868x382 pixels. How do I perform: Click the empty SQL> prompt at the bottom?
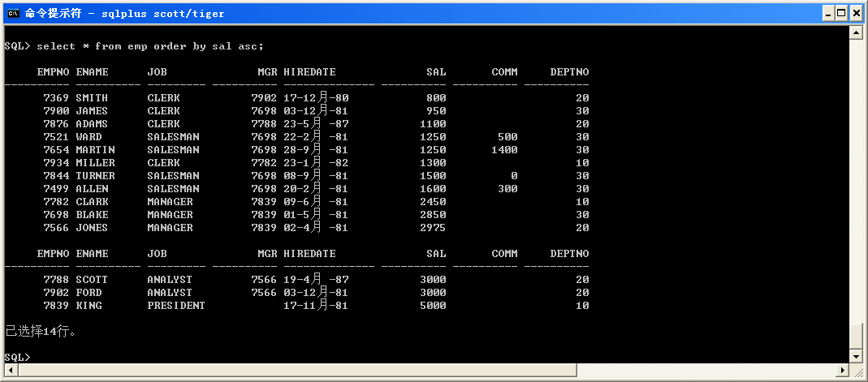click(18, 358)
